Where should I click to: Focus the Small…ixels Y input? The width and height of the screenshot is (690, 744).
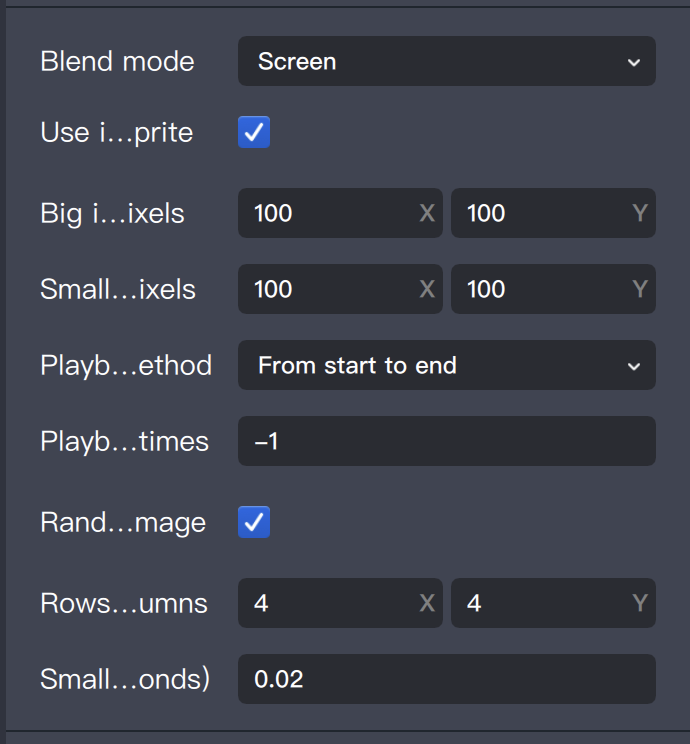coord(543,289)
